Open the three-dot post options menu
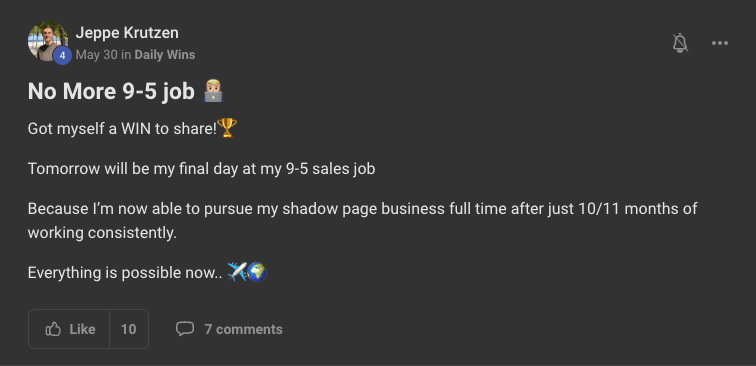Image resolution: width=756 pixels, height=366 pixels. pos(719,43)
